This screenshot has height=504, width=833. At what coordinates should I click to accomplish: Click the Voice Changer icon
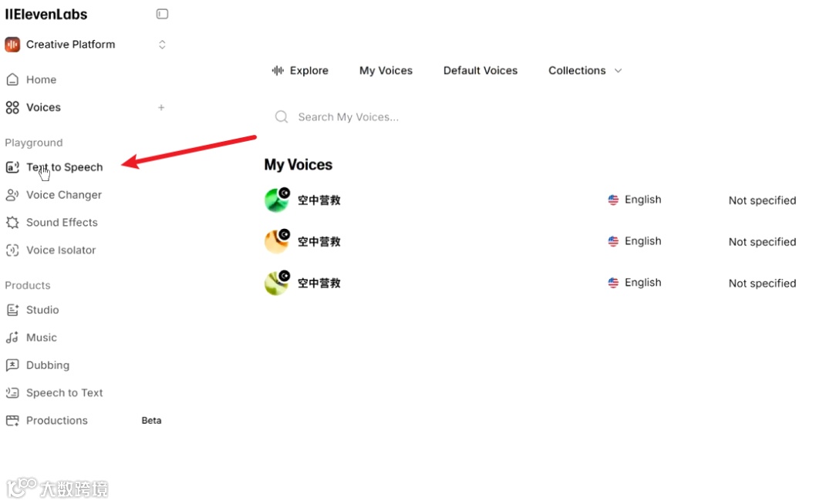(x=12, y=195)
